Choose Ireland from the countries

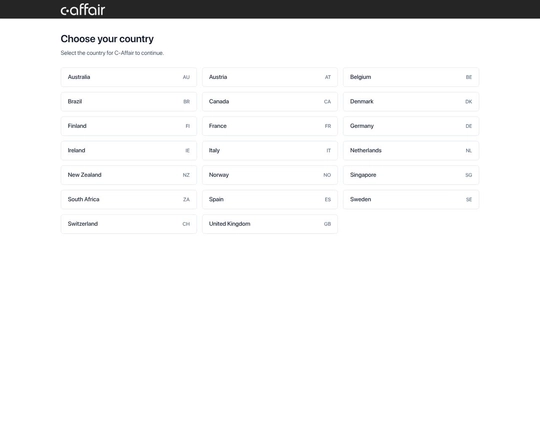pos(129,150)
